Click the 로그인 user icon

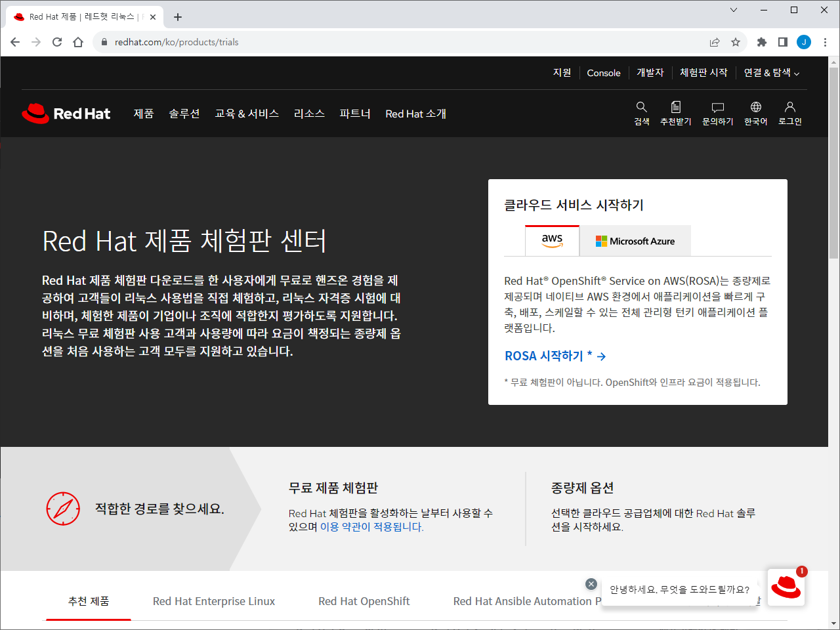pos(789,113)
